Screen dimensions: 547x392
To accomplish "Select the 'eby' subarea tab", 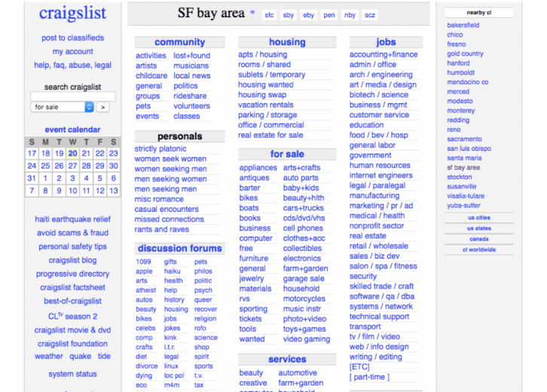I will pos(308,15).
